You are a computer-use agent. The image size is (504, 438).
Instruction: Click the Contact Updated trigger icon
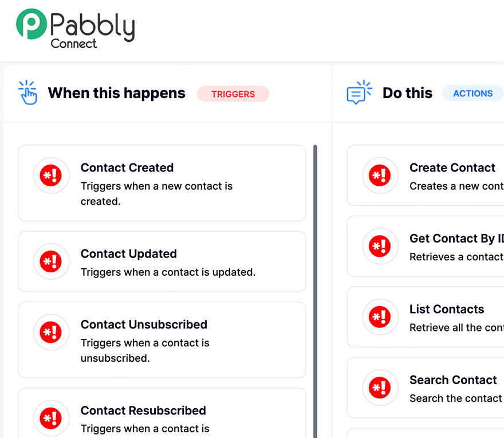pyautogui.click(x=52, y=261)
